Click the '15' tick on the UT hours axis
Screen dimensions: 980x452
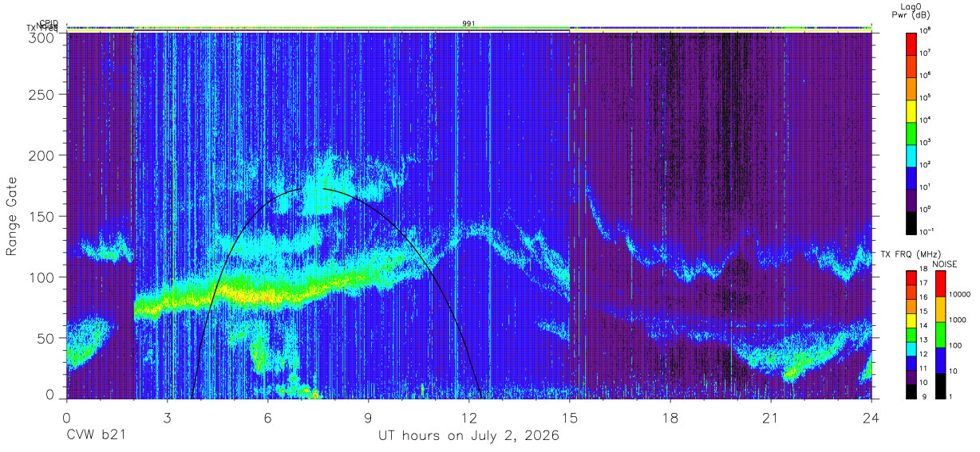point(569,417)
